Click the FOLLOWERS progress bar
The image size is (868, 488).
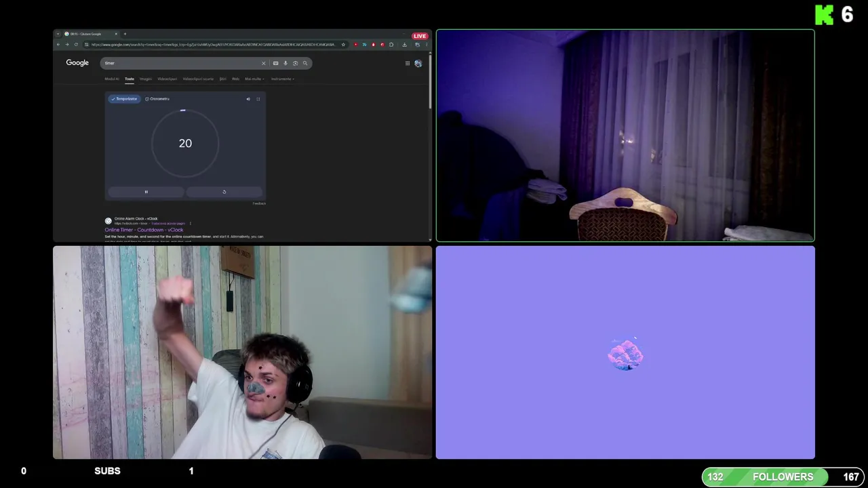(x=783, y=477)
